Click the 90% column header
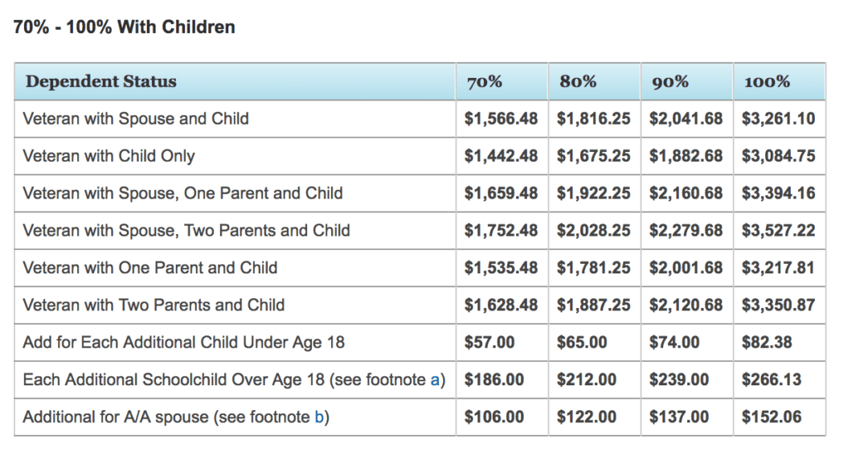Image resolution: width=868 pixels, height=464 pixels. (669, 81)
